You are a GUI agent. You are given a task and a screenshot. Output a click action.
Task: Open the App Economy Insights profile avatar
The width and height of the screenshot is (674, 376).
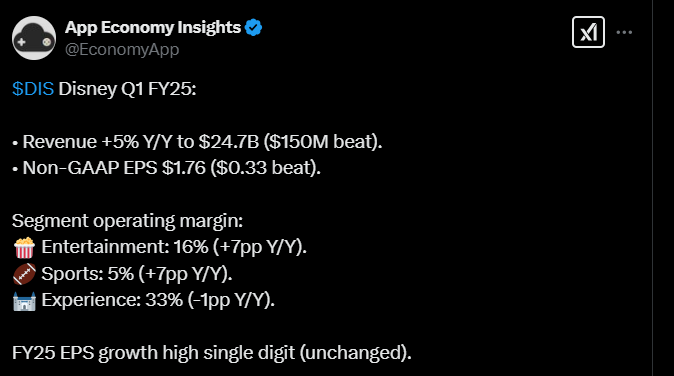(x=34, y=38)
